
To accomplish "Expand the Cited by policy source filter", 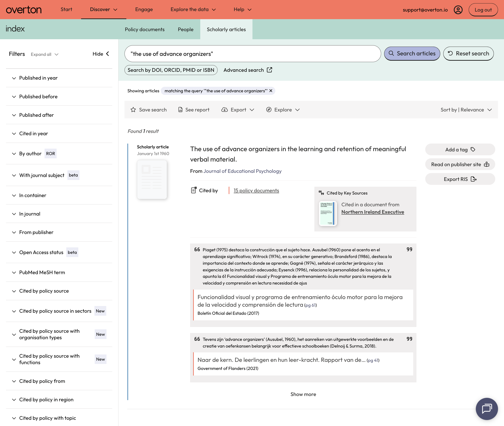I will [x=59, y=291].
